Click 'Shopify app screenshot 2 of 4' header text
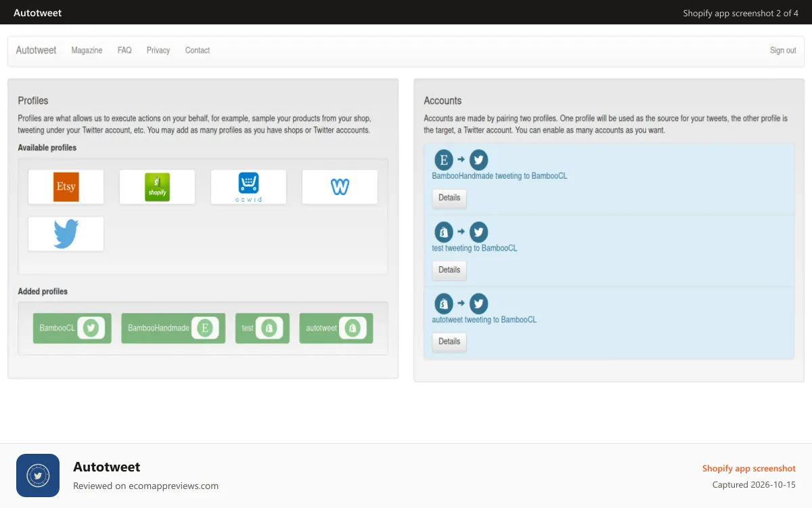The image size is (812, 508). [x=741, y=13]
